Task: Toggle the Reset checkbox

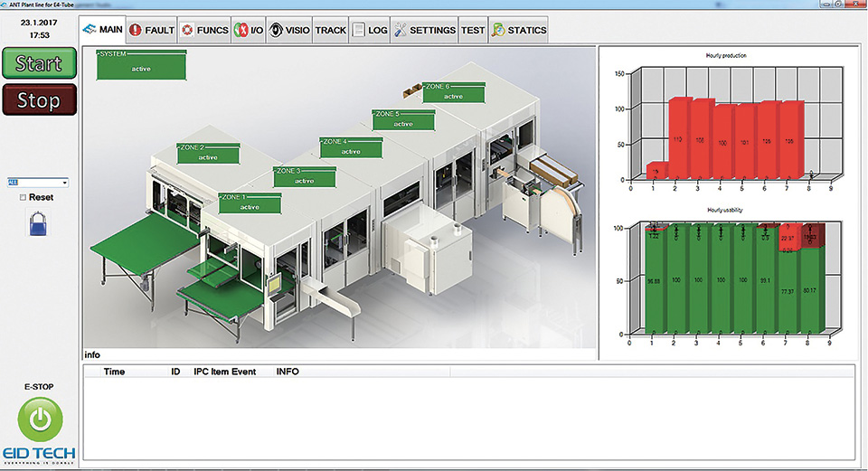Action: tap(23, 197)
